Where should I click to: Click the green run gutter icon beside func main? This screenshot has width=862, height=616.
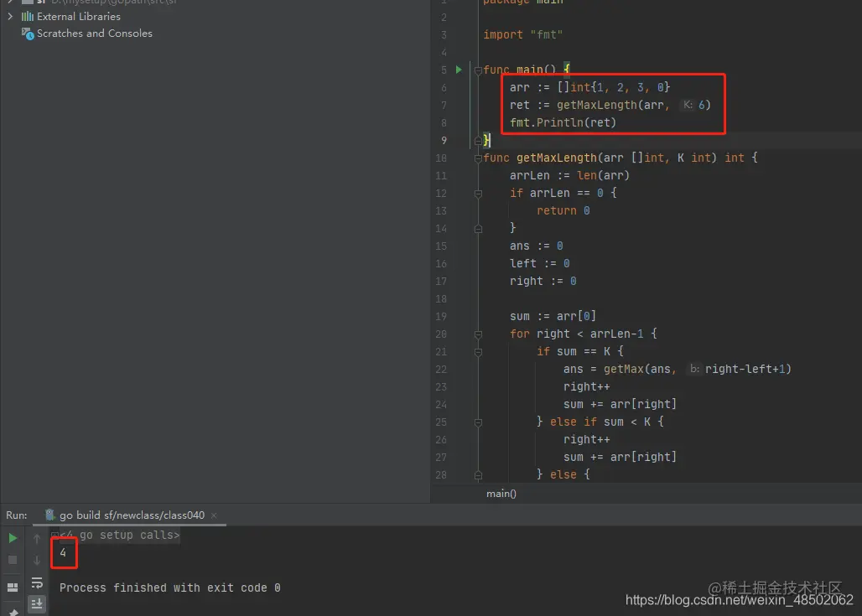(x=459, y=70)
